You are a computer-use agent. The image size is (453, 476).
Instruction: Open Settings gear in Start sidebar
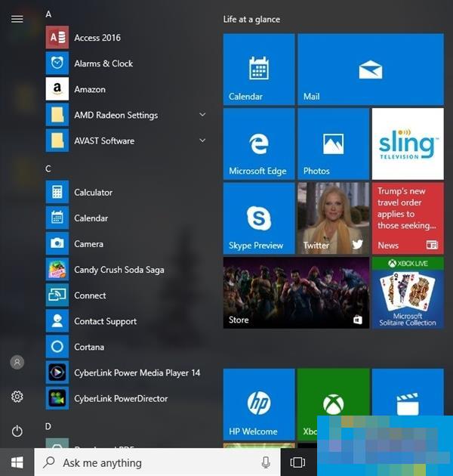point(17,397)
